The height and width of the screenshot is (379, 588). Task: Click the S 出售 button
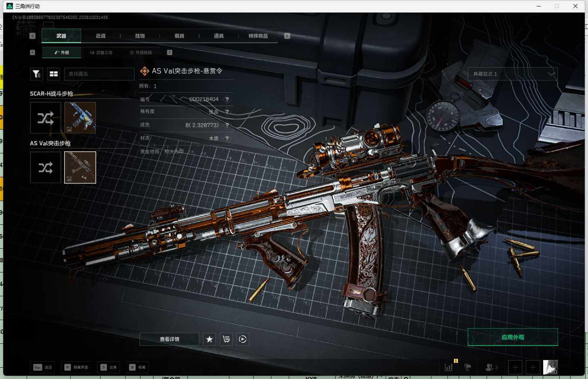pos(109,367)
